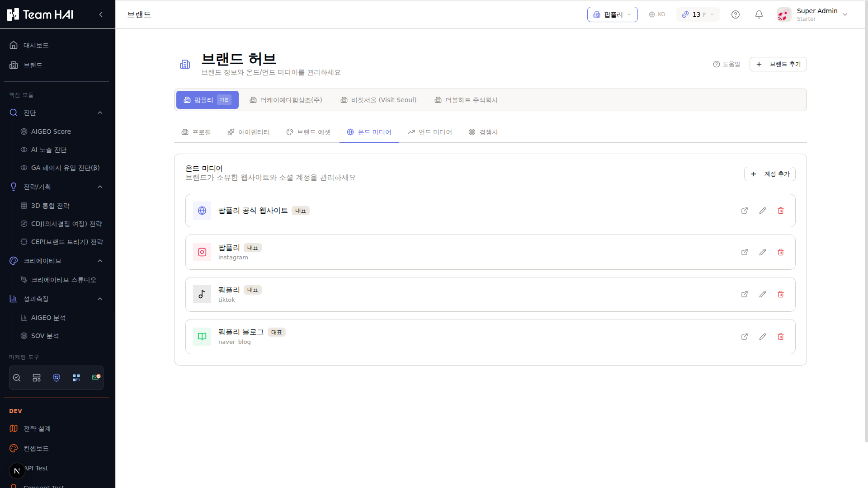868x488 pixels.
Task: Click the tiktok platform icon
Action: 202,294
